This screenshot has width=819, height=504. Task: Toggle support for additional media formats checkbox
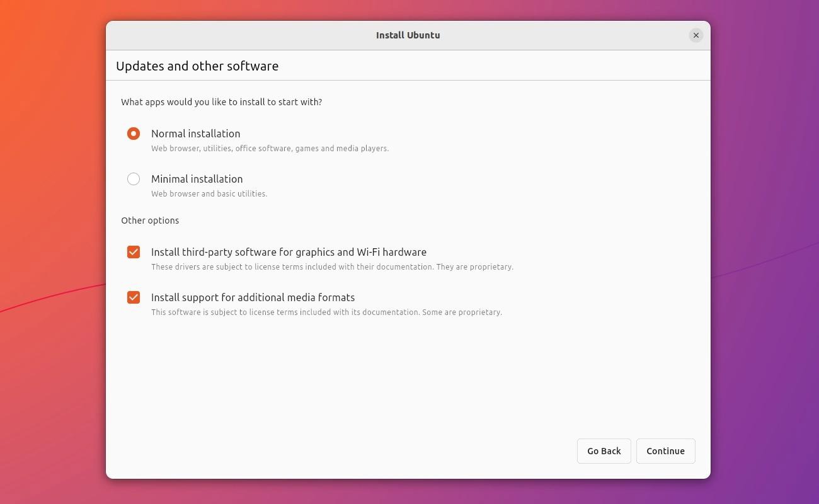pos(134,297)
